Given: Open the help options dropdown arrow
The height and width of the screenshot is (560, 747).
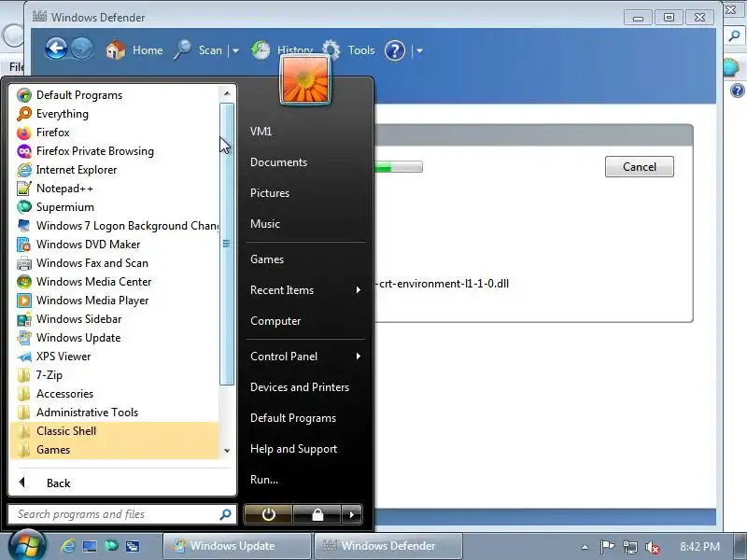Looking at the screenshot, I should coord(419,50).
